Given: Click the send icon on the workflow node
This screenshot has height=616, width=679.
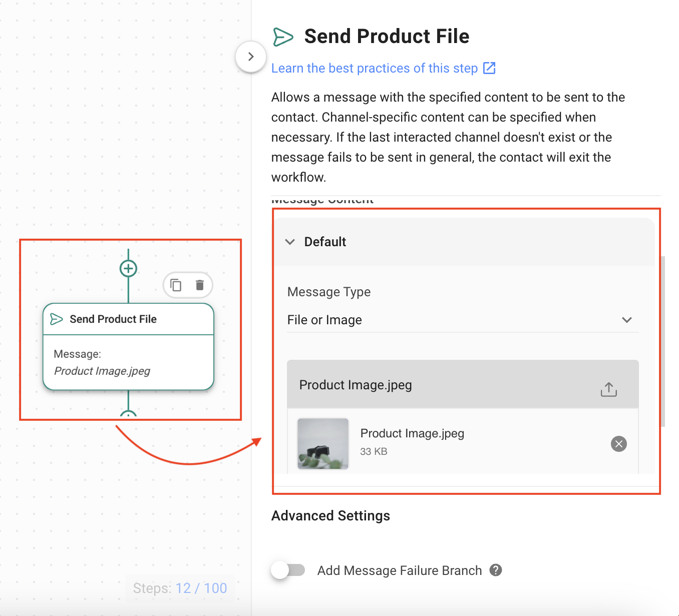Looking at the screenshot, I should pos(56,319).
